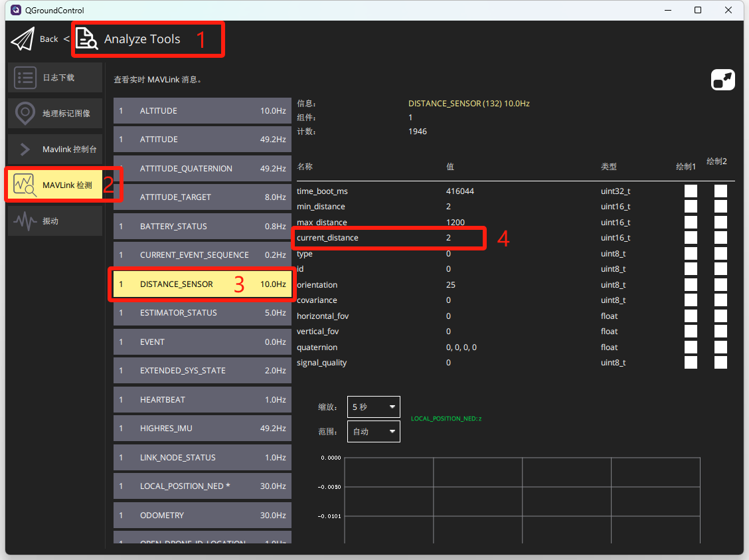Click the green LOCAL_POSITION_NED:z chart legend
The height and width of the screenshot is (560, 749).
[446, 419]
